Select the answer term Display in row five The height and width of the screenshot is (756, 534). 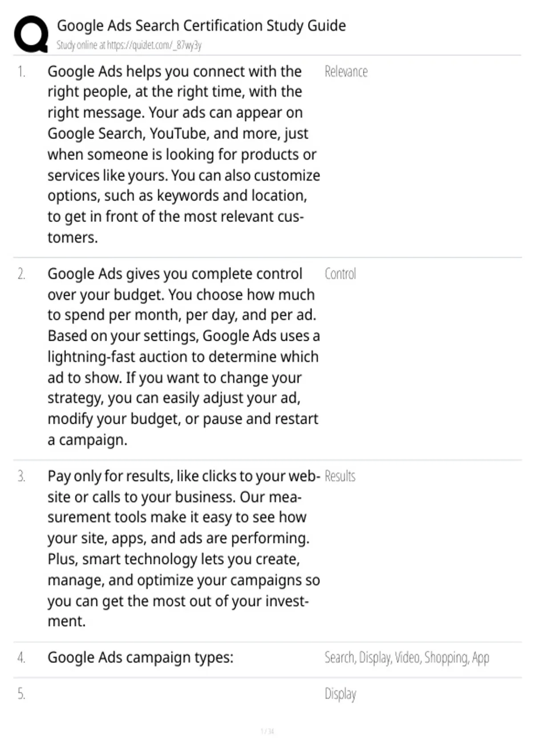pos(340,694)
